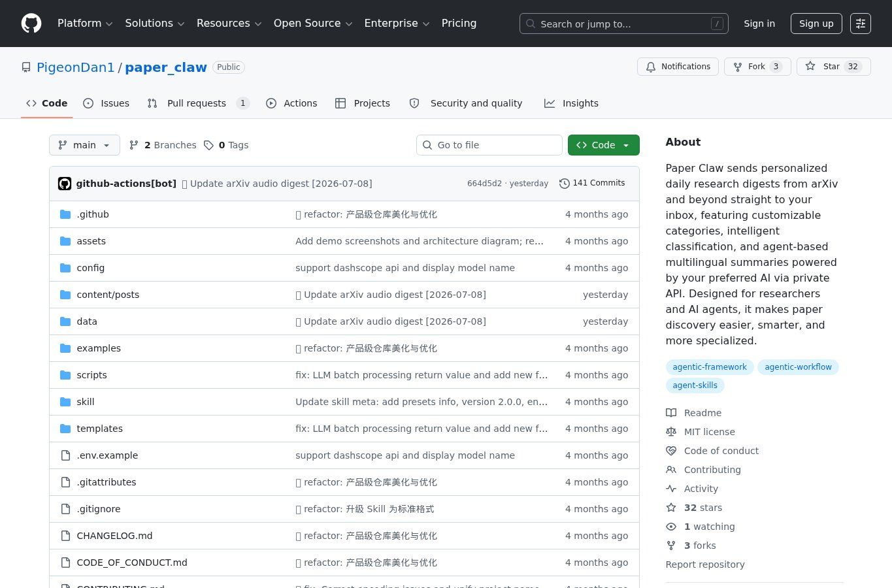Viewport: 892px width, 588px height.
Task: Click the fork icon in Fork button
Action: [738, 67]
